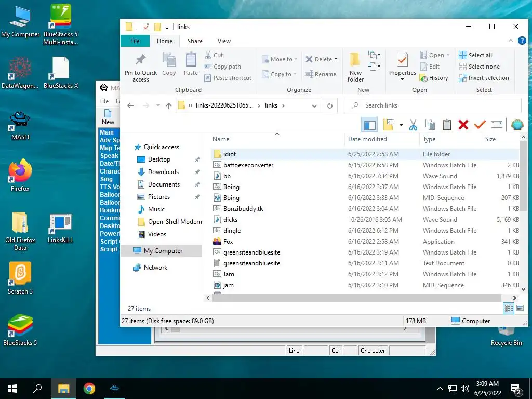Click the orange checkmark properties icon
This screenshot has height=399, width=532.
(x=480, y=125)
